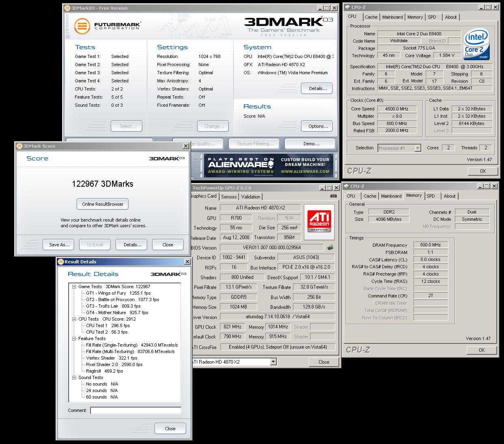Click the GPU Clock 821 MHz value
This screenshot has height=444, width=504.
pos(233,327)
